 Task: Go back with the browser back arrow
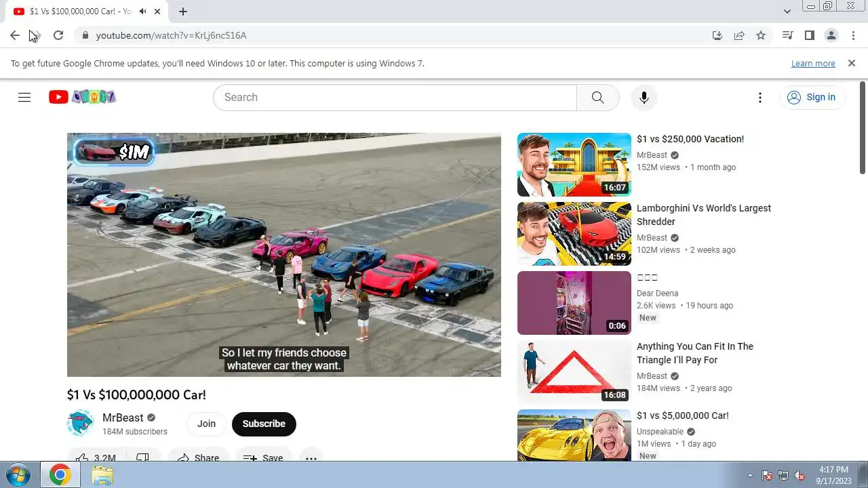pyautogui.click(x=15, y=35)
